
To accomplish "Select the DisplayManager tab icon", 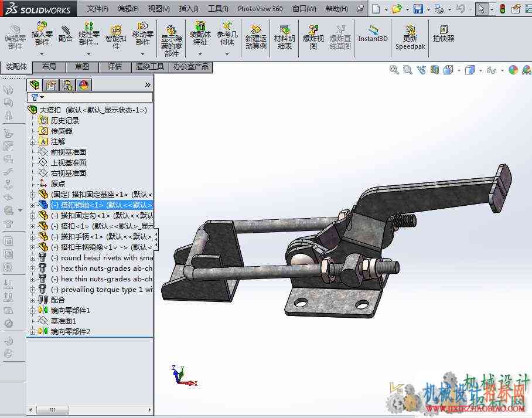I will pyautogui.click(x=84, y=85).
